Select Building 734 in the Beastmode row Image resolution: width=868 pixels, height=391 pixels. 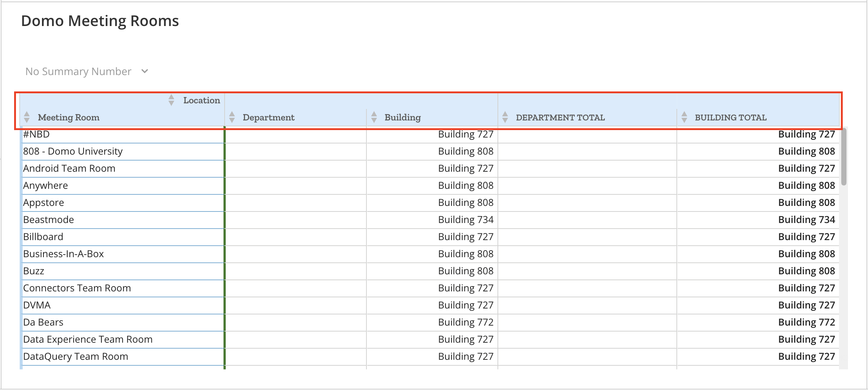(x=466, y=219)
